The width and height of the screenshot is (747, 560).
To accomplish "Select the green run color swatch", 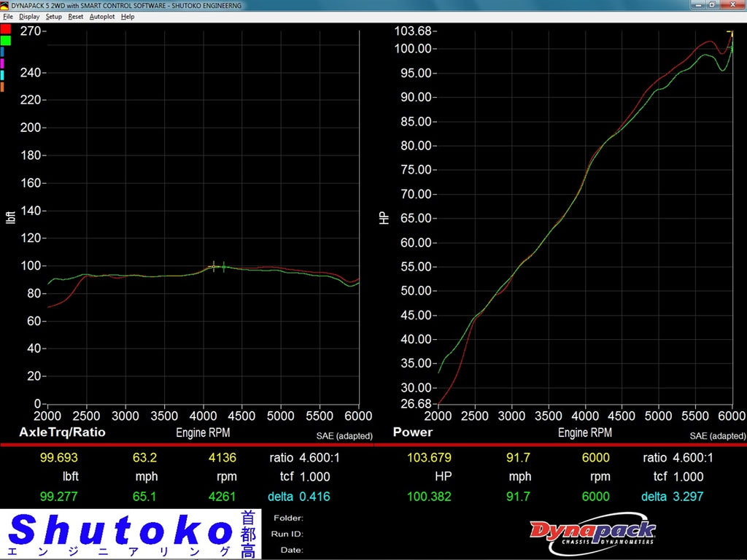I will [5, 41].
